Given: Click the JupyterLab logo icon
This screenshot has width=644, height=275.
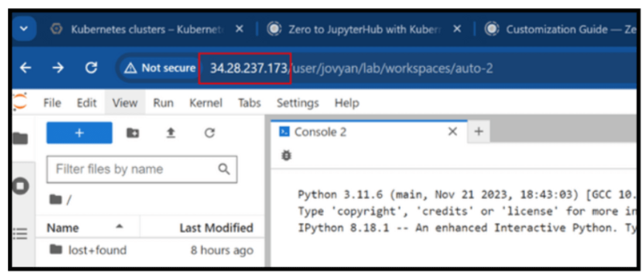Looking at the screenshot, I should tap(19, 102).
